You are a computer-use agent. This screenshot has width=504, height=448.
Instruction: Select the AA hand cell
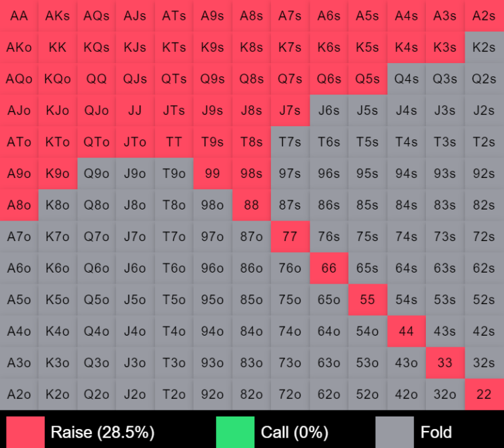(19, 16)
